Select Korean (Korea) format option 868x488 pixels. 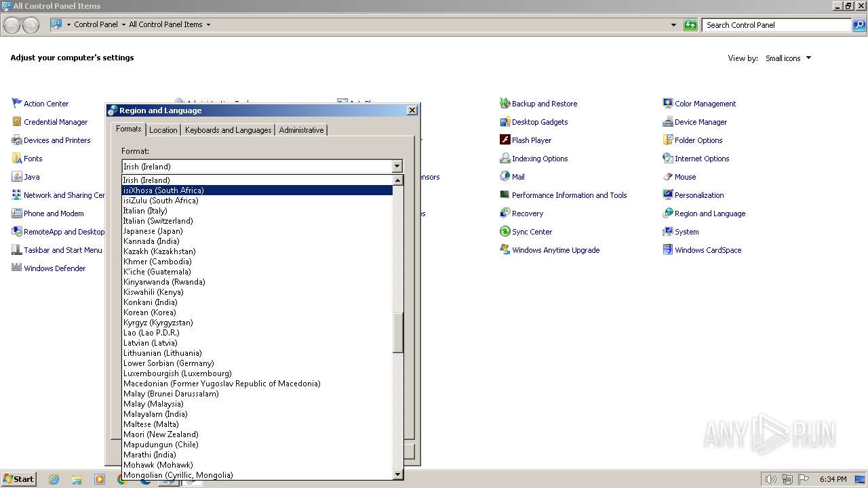[257, 312]
